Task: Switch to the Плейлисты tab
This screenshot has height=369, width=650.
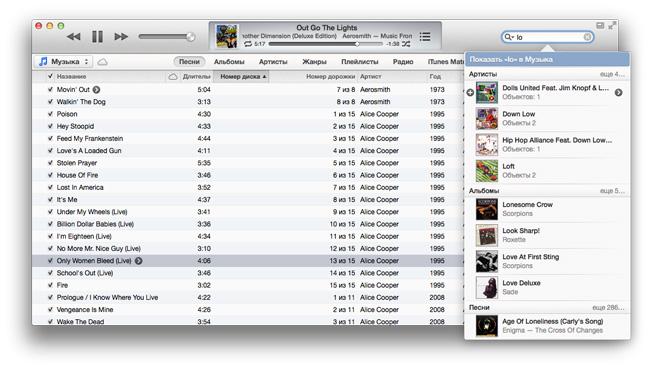Action: (360, 61)
